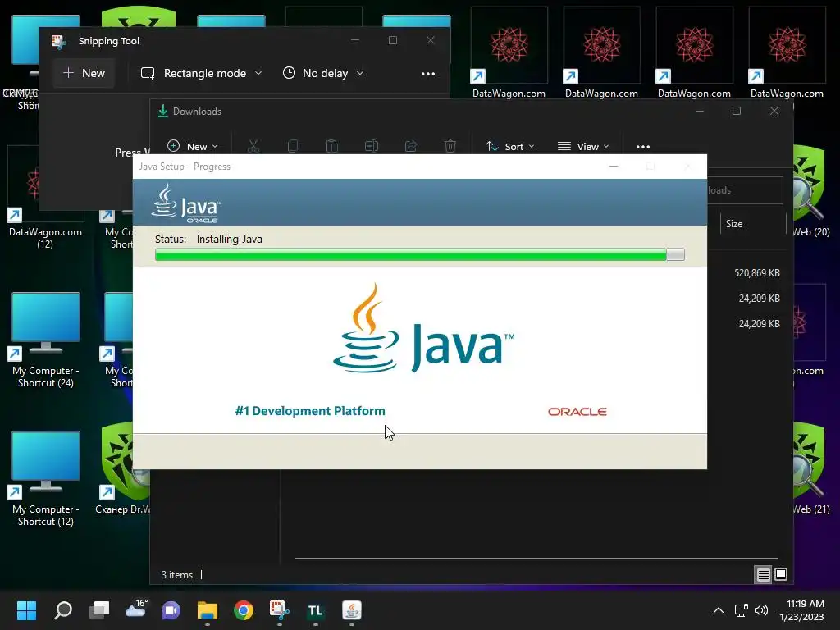Click the search box in Downloads window
Viewport: 840px width, 630px height.
tap(745, 190)
